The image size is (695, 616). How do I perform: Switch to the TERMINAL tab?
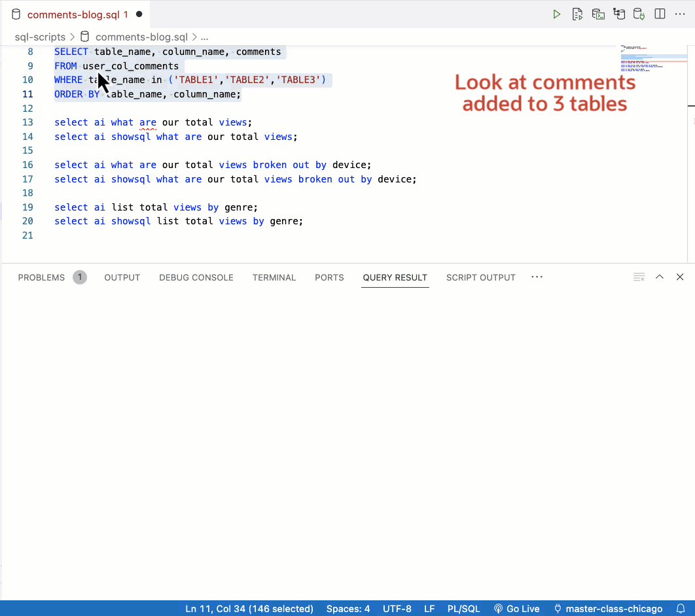point(274,277)
